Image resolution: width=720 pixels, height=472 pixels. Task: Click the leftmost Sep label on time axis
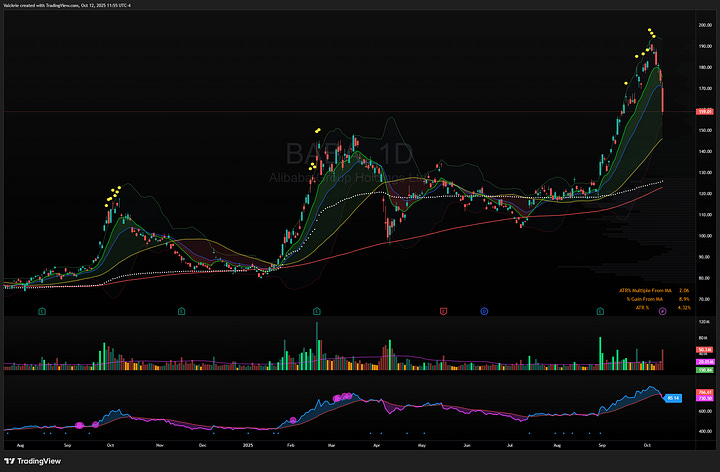pyautogui.click(x=68, y=445)
